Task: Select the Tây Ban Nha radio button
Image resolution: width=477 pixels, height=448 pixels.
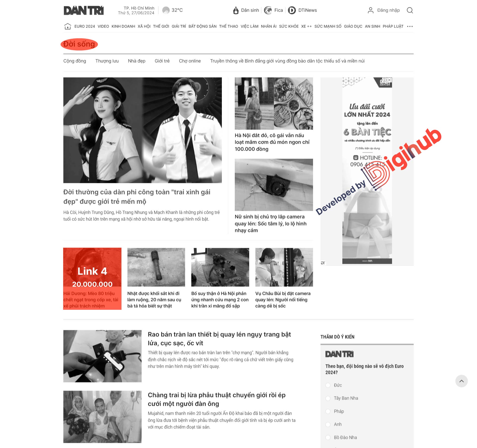Action: 328,398
